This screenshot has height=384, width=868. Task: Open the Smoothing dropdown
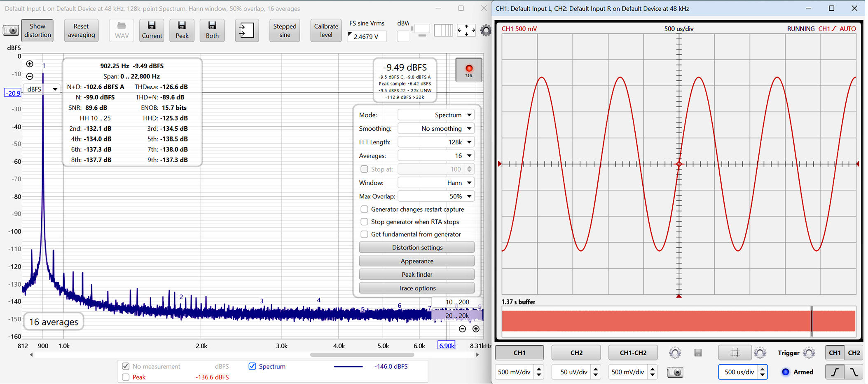tap(436, 128)
